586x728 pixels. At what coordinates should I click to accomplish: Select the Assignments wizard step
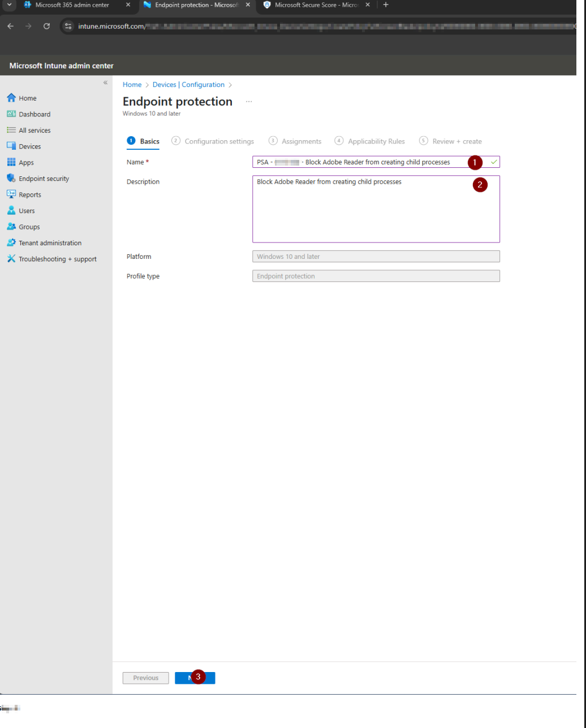[295, 141]
